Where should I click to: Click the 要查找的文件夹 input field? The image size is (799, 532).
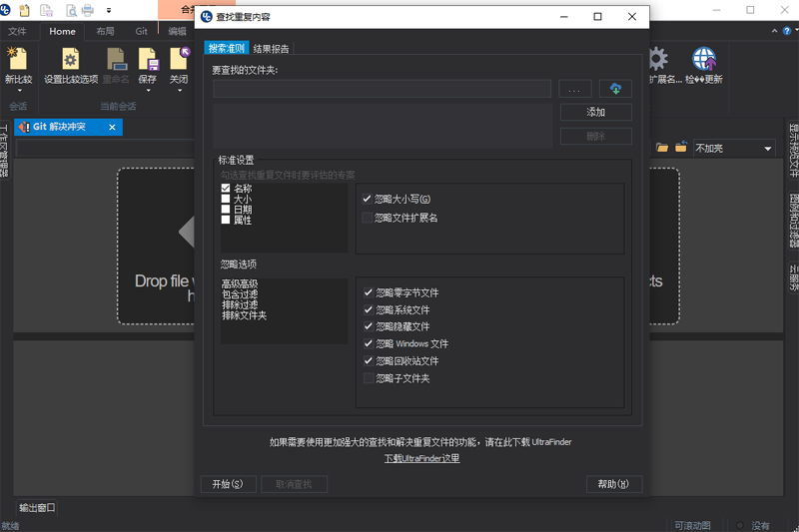382,89
